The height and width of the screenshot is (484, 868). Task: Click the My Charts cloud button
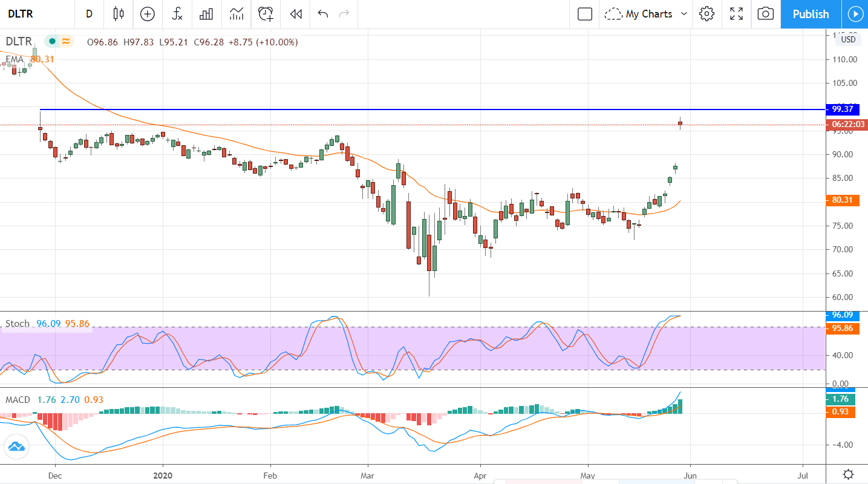pyautogui.click(x=639, y=14)
